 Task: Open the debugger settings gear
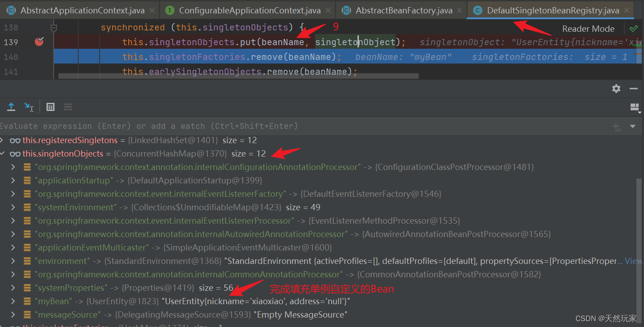tap(616, 89)
